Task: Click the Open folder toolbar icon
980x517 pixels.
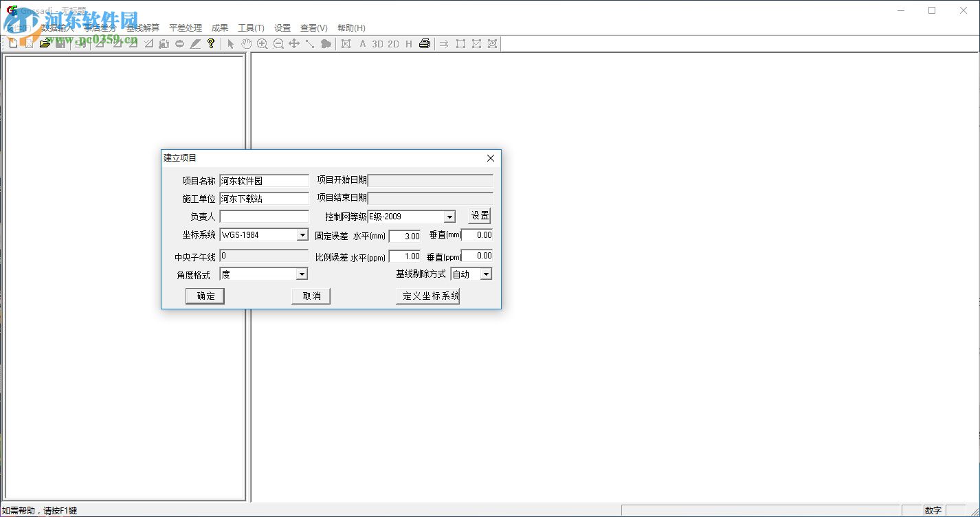Action: 45,43
